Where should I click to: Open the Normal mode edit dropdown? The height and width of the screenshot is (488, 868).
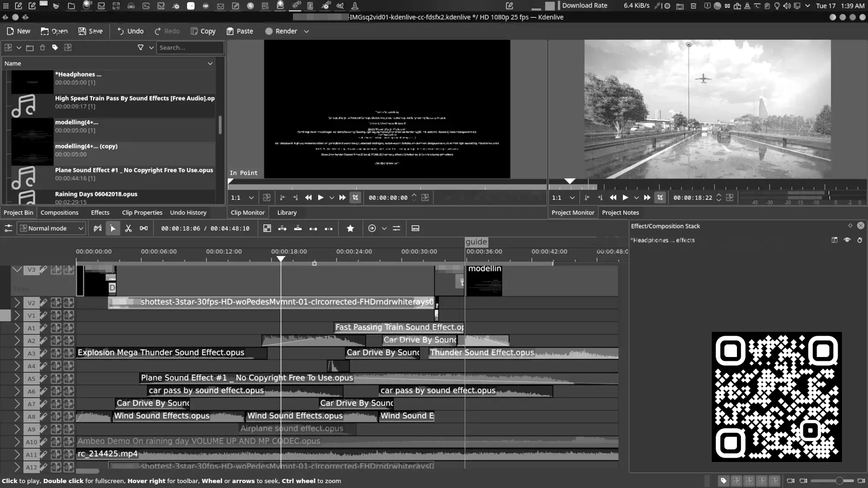click(x=51, y=228)
